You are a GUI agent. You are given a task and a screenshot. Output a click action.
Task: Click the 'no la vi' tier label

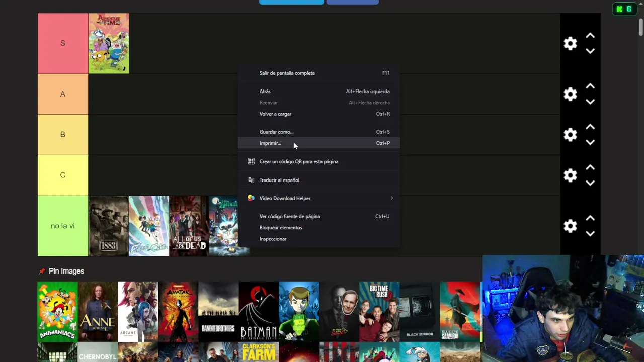[x=63, y=226]
